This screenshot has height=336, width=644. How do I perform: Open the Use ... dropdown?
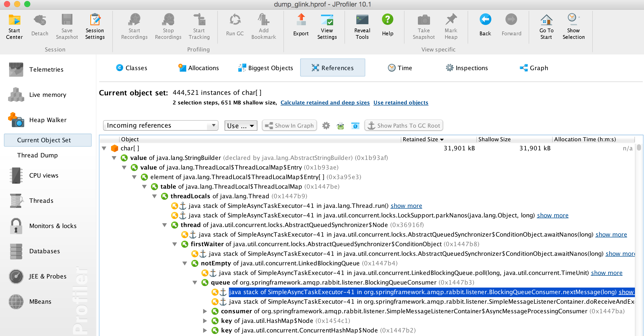point(241,126)
